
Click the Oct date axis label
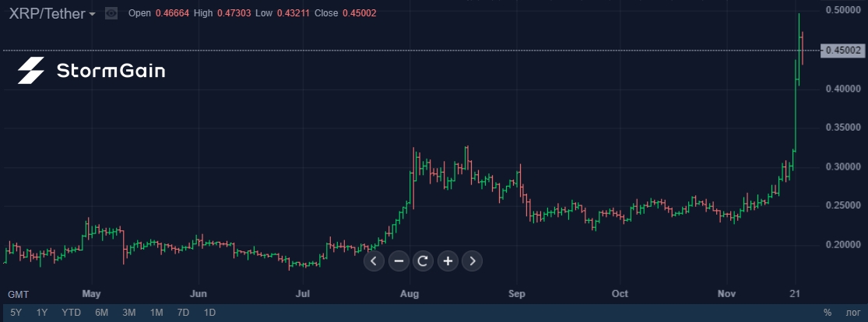tap(620, 293)
